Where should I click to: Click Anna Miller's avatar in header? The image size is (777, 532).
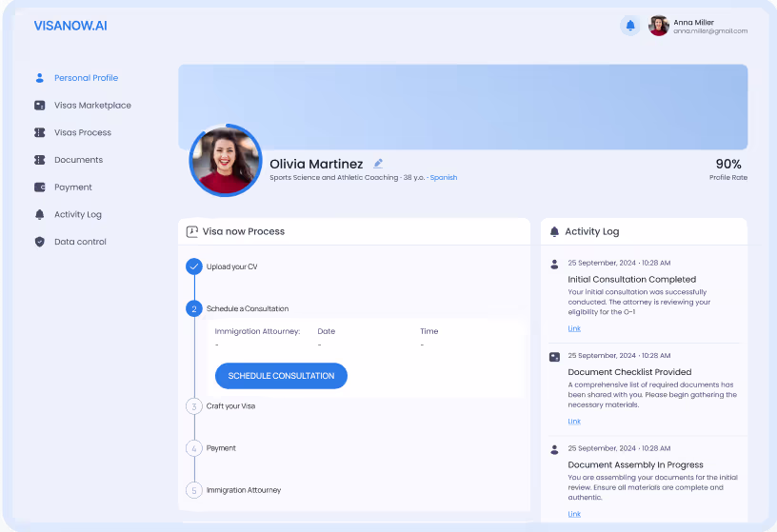click(659, 26)
